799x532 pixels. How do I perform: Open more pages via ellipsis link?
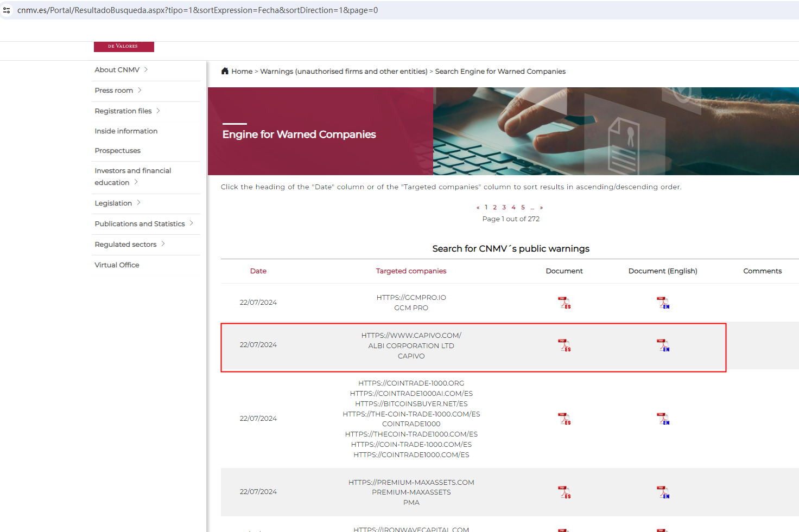tap(532, 208)
